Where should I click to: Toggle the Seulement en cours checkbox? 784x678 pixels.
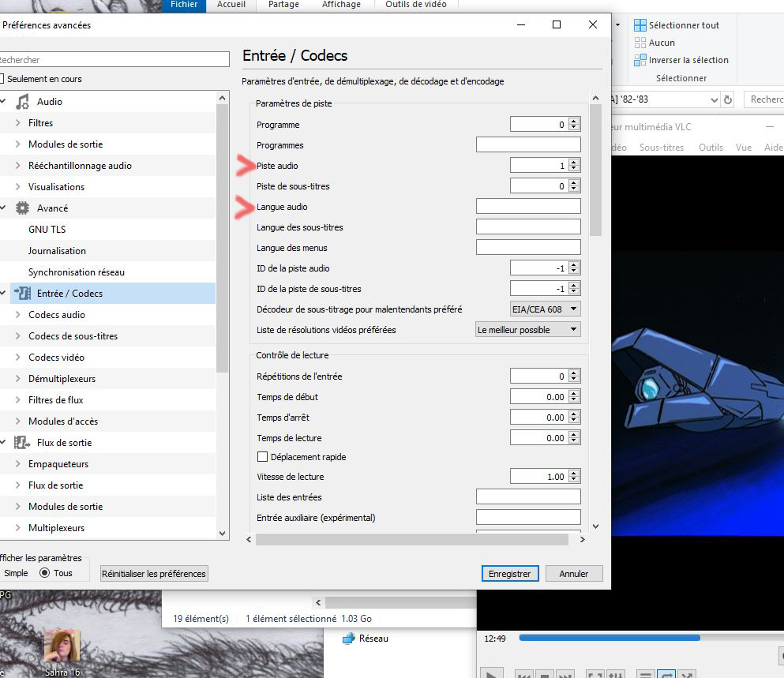(2, 79)
